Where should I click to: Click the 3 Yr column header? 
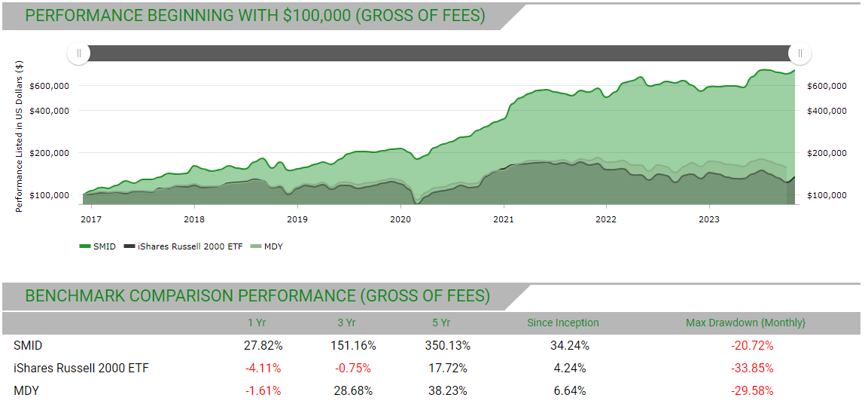click(346, 323)
